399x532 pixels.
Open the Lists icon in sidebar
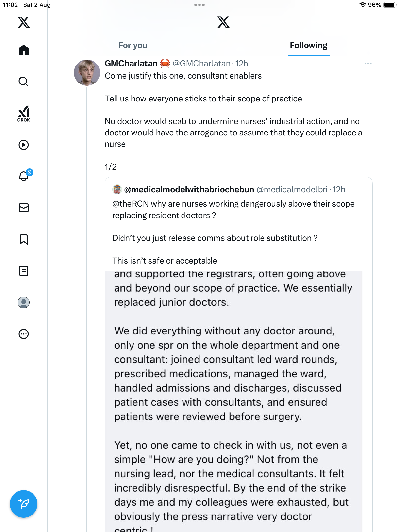click(x=24, y=271)
